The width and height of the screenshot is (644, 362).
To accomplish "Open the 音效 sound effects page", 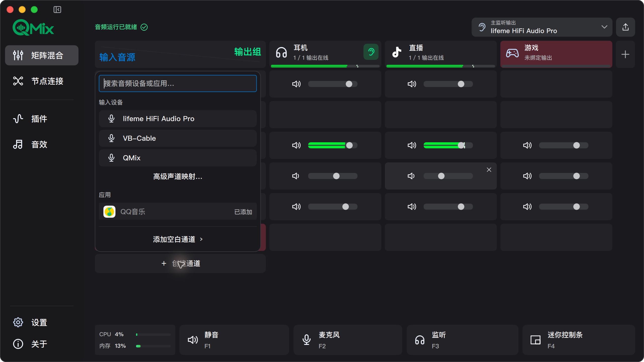I will click(42, 144).
